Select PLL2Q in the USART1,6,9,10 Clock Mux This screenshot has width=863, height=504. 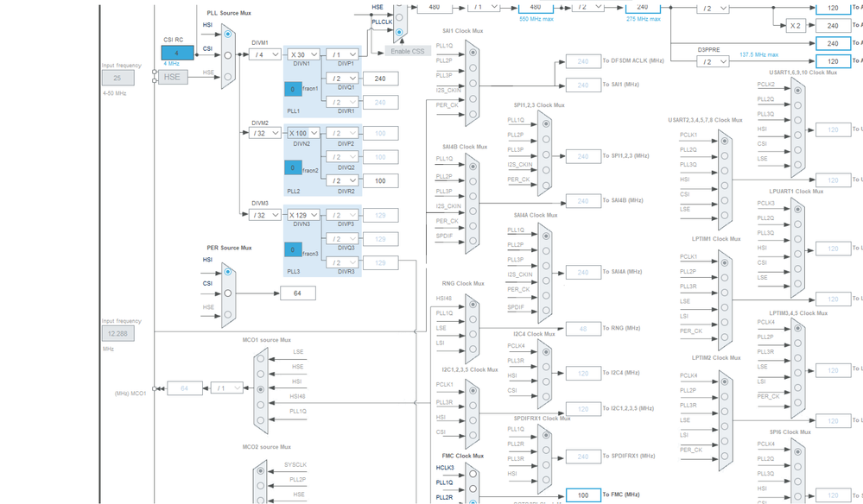coord(798,105)
